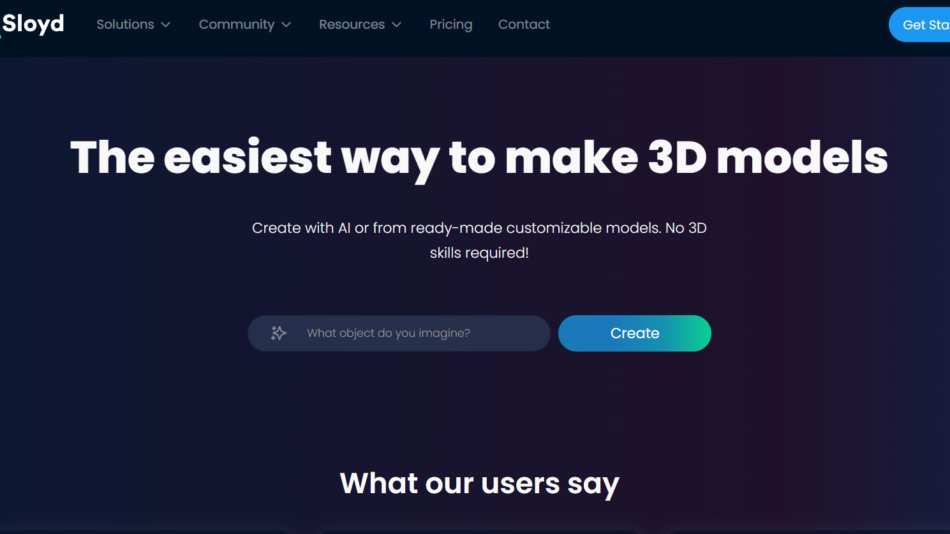Click the sparkle AI icon in the prompt field
The width and height of the screenshot is (950, 534).
coord(279,333)
